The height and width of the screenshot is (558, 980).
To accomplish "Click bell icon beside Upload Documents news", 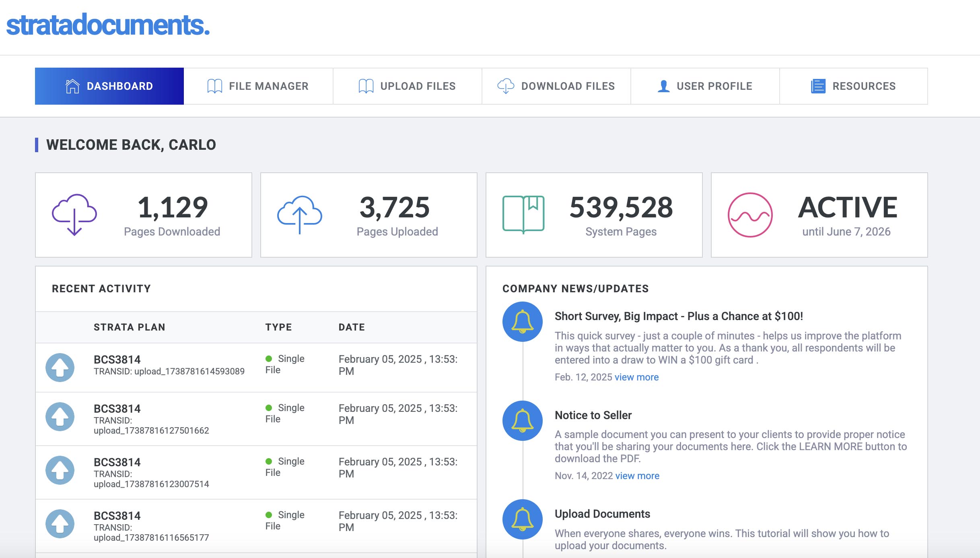I will coord(522,519).
